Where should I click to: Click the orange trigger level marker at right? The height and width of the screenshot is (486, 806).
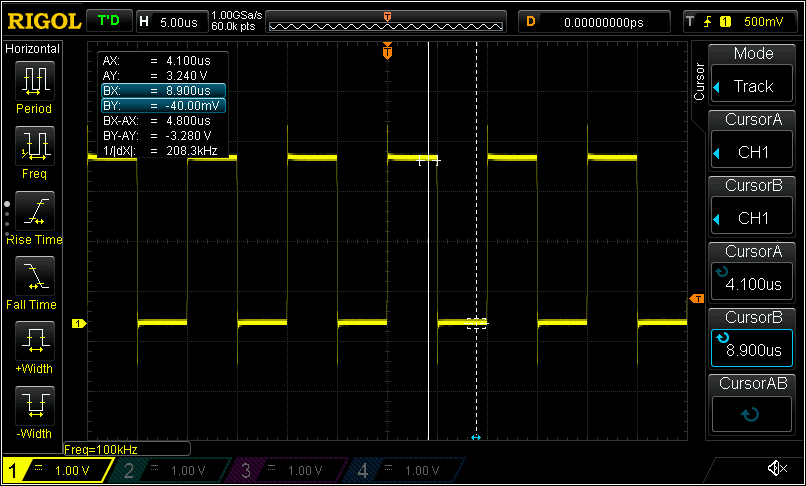tap(697, 299)
